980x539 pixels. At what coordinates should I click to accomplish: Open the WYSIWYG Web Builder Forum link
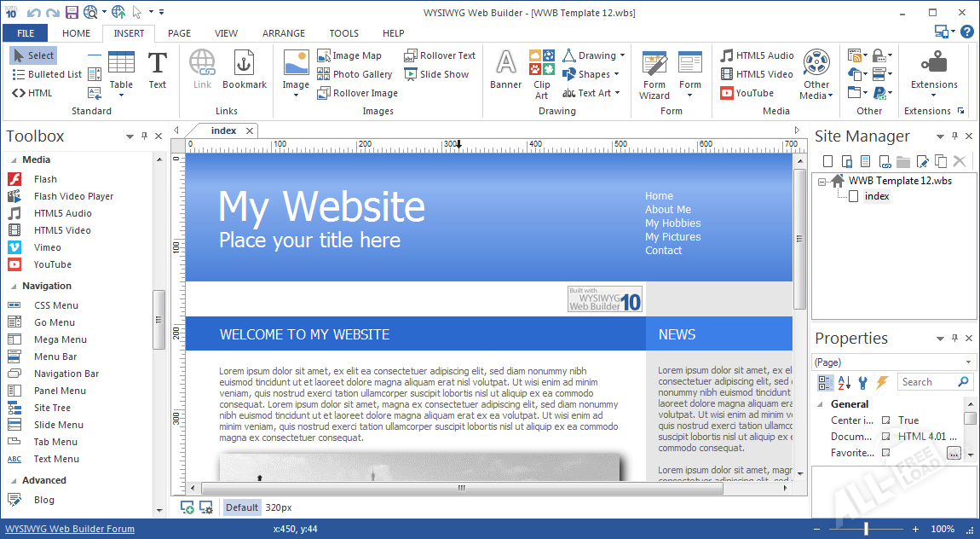70,529
